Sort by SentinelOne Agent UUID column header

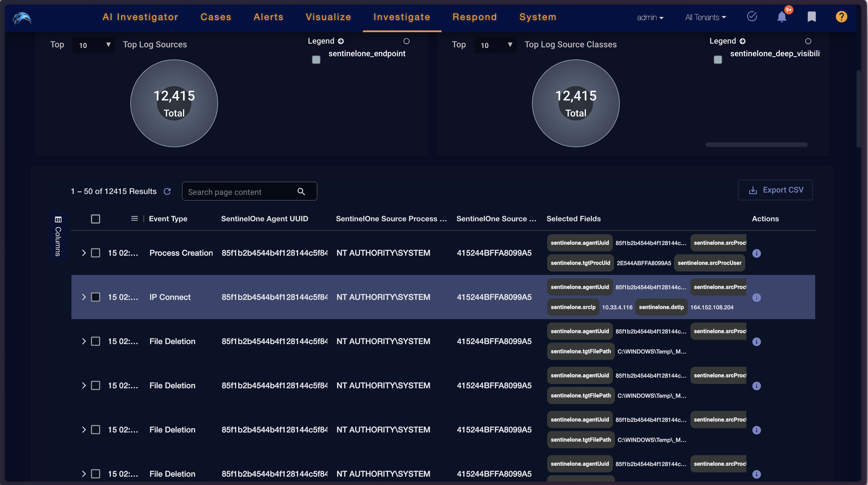pos(265,219)
